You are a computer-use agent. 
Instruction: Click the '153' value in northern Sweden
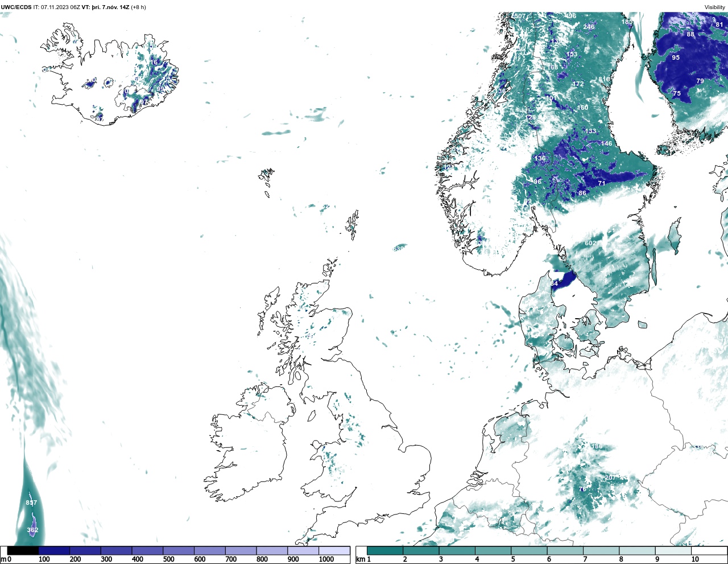572,55
